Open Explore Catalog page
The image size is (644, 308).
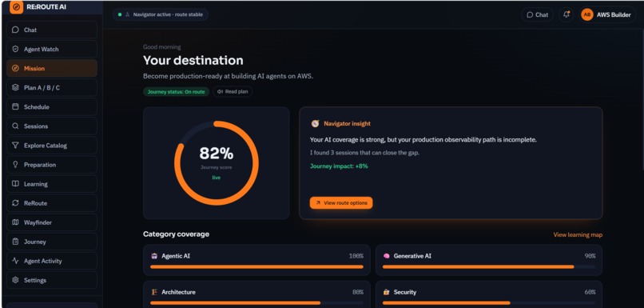[52, 145]
